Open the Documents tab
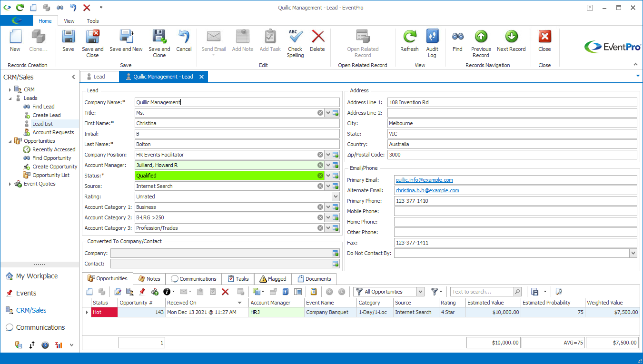The height and width of the screenshot is (364, 643). pyautogui.click(x=314, y=279)
